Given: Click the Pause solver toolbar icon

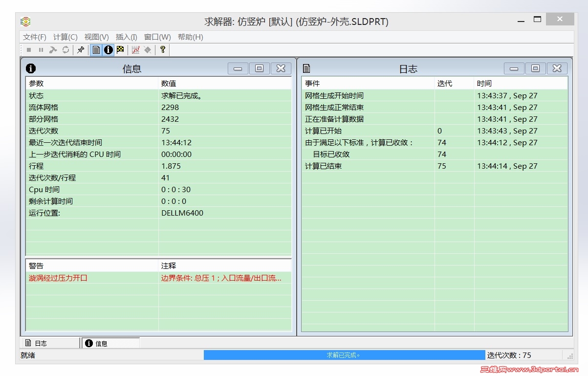Looking at the screenshot, I should tap(41, 50).
